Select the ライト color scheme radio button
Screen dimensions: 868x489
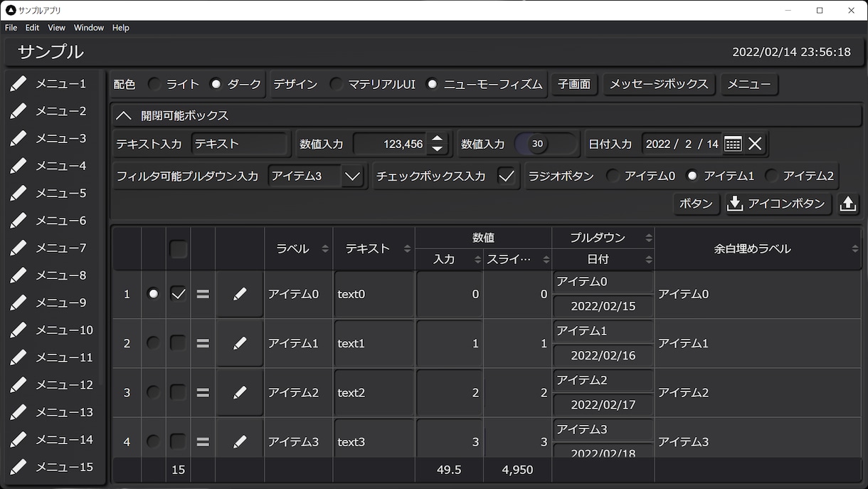pyautogui.click(x=154, y=84)
